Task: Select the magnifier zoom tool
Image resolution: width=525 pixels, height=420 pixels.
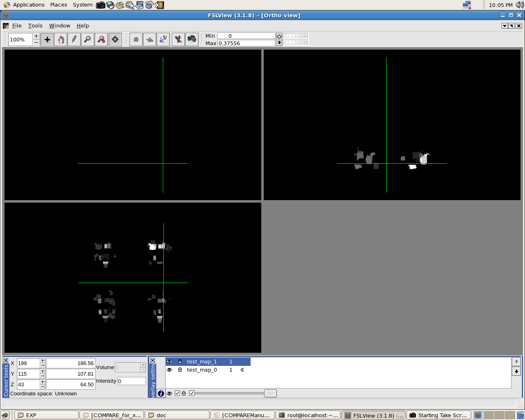Action: (88, 40)
